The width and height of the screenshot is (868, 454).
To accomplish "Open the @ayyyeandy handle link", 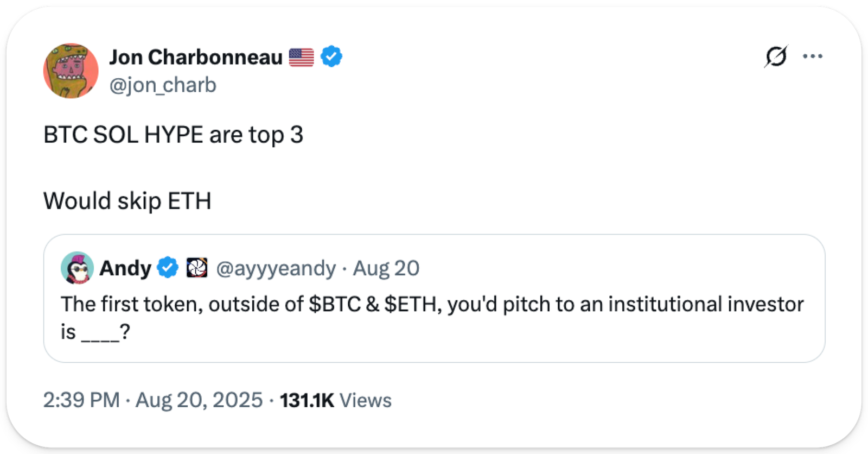I will click(276, 268).
